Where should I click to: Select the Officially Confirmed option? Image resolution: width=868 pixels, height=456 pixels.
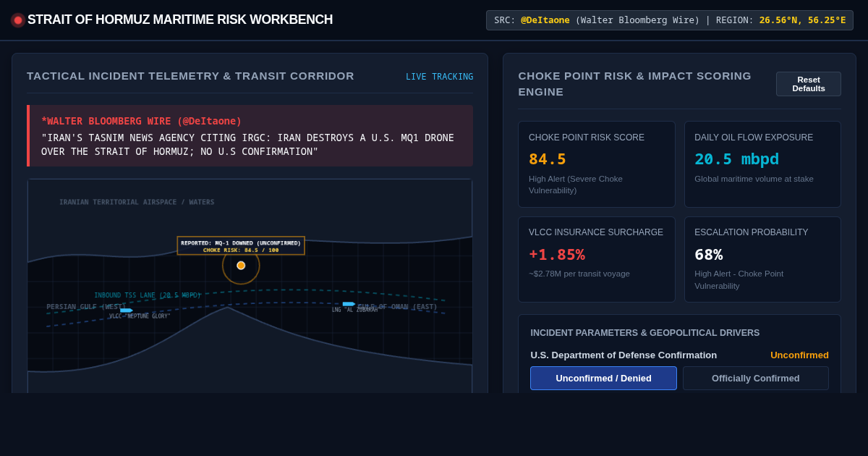tap(756, 378)
